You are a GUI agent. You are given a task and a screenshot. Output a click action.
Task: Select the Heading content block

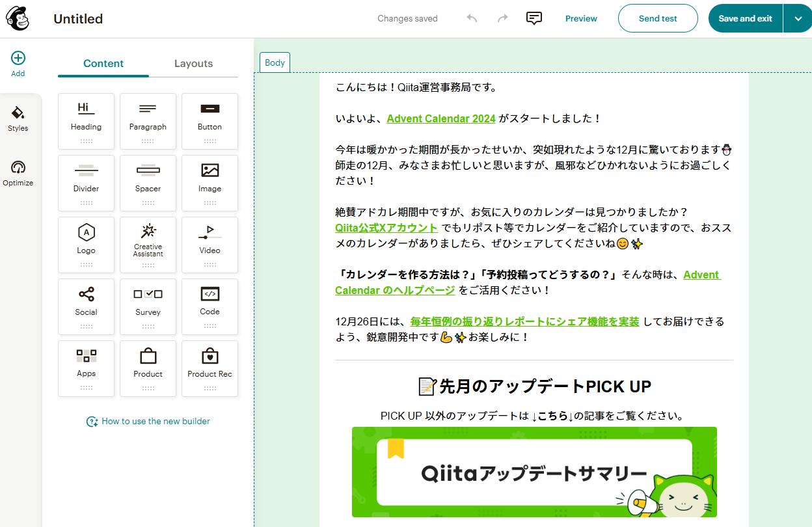[x=86, y=121]
